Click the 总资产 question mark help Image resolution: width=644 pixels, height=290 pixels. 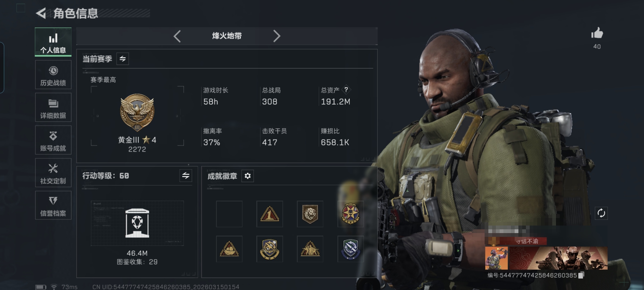coord(346,90)
